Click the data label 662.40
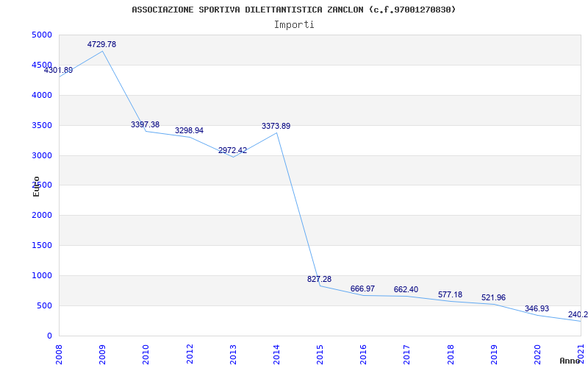The height and width of the screenshot is (368, 588). (406, 289)
